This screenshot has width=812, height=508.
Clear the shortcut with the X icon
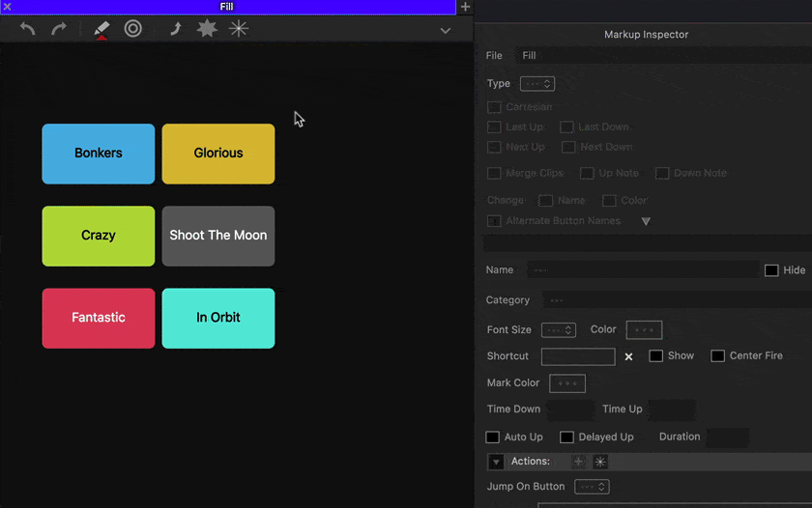click(628, 357)
